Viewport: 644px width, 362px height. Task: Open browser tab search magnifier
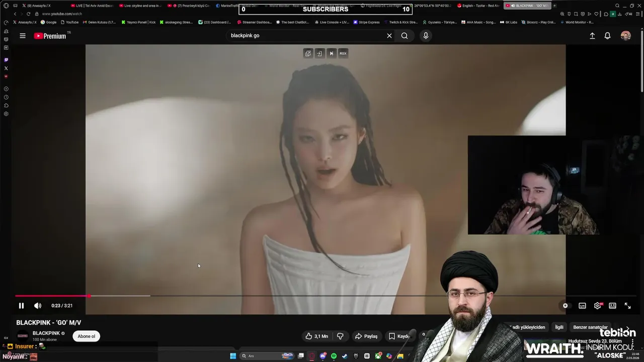click(x=617, y=6)
